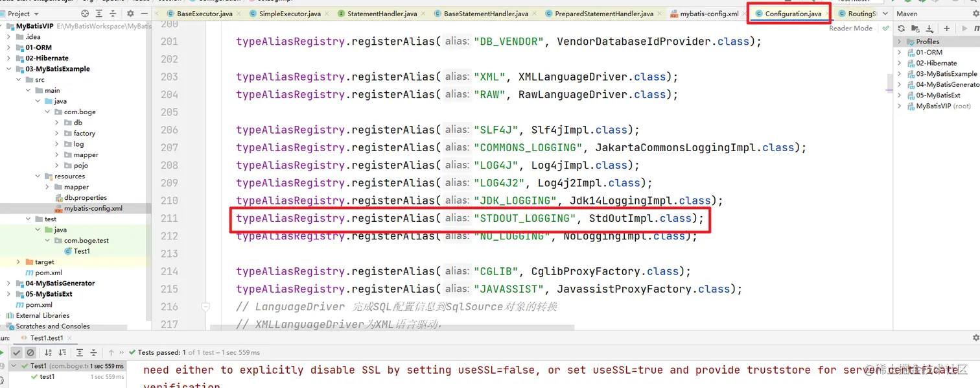Expand Profiles node in Maven panel

900,42
